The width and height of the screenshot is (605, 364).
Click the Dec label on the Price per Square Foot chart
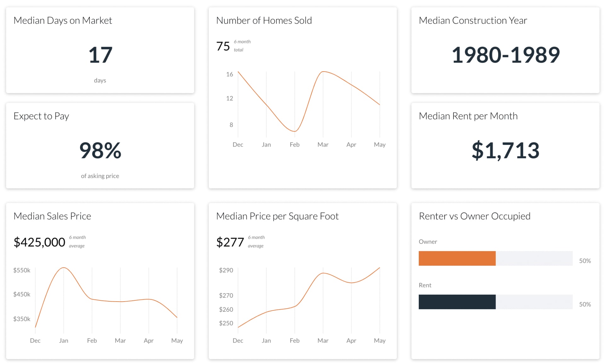pyautogui.click(x=238, y=341)
